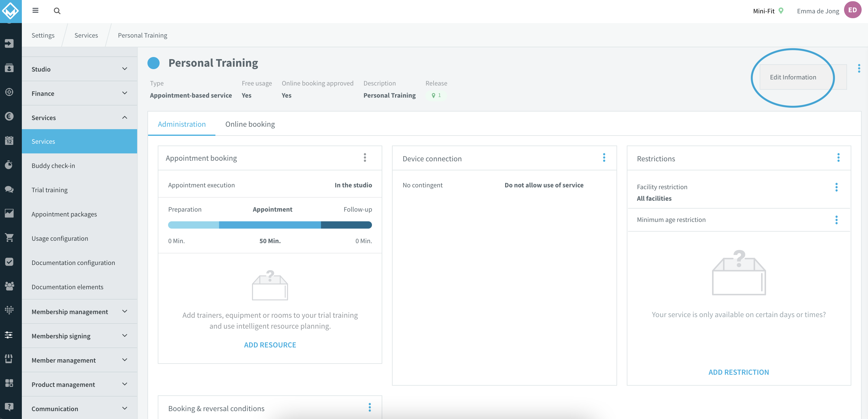This screenshot has width=868, height=419.
Task: Open Appointment booking three-dot menu
Action: coord(365,158)
